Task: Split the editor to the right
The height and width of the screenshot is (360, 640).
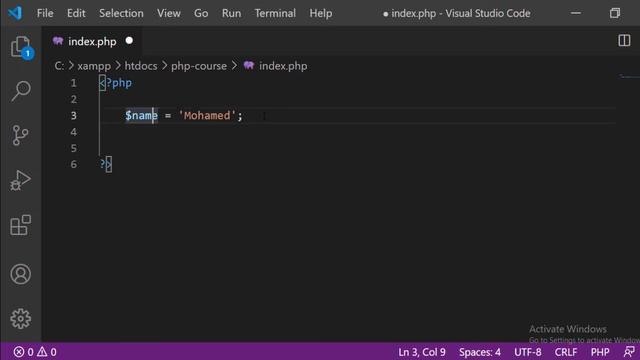Action: (624, 40)
